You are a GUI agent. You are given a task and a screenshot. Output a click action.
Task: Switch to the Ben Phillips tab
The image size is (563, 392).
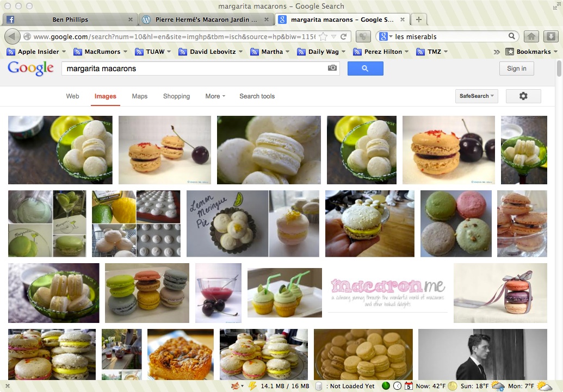pos(70,20)
